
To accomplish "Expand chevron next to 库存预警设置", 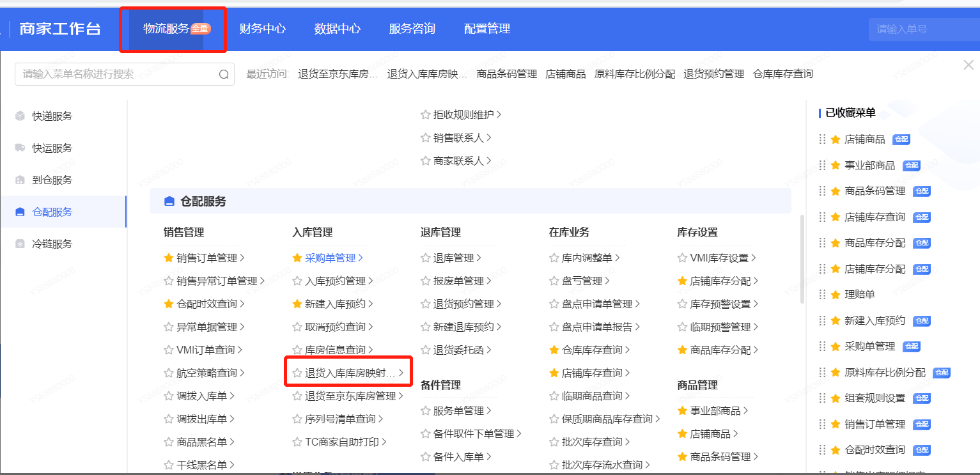I will pos(756,304).
